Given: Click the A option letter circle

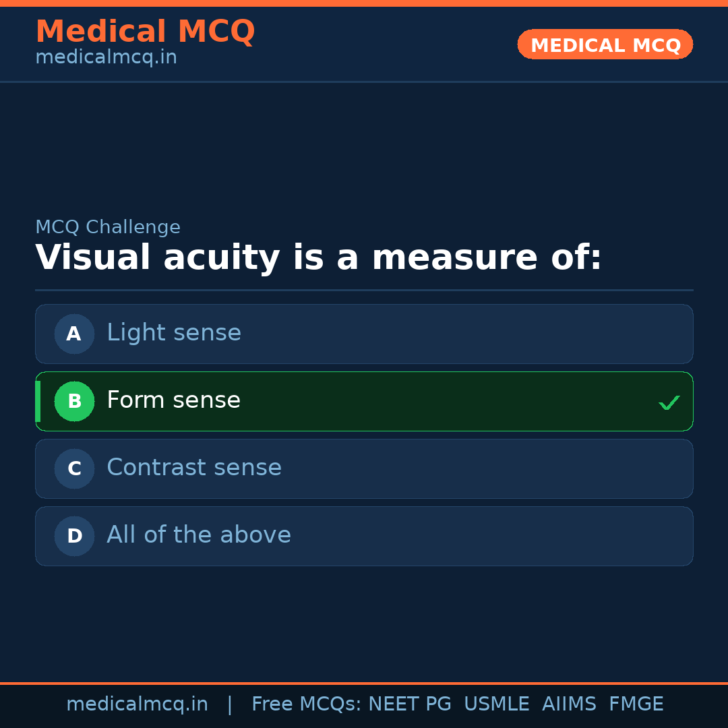Looking at the screenshot, I should [x=74, y=334].
